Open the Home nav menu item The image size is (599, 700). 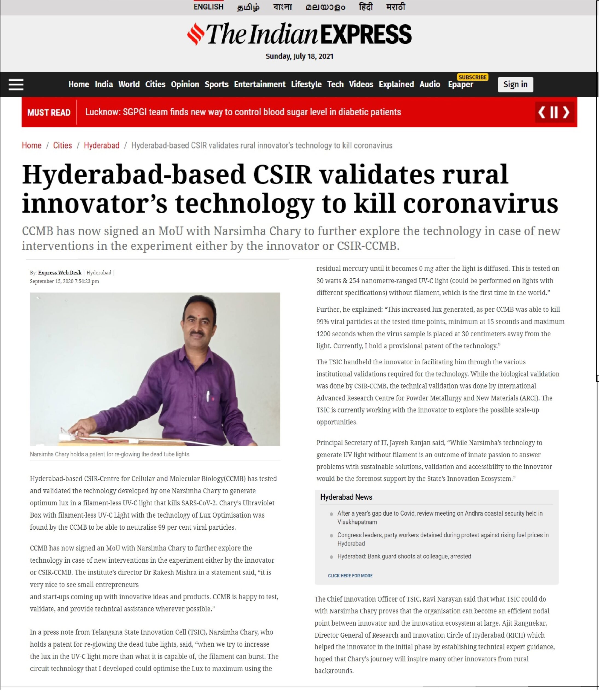pos(79,84)
